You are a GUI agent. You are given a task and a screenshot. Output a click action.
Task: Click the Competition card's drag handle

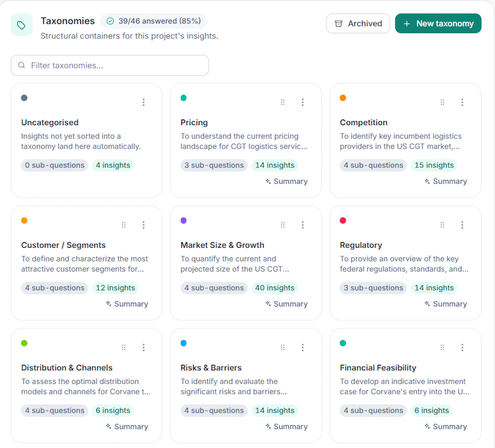(x=442, y=102)
